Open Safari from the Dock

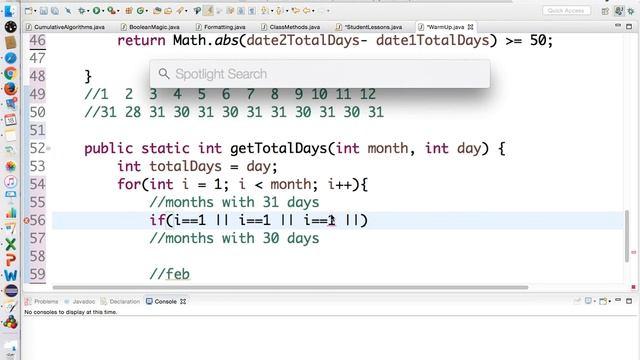coord(10,58)
